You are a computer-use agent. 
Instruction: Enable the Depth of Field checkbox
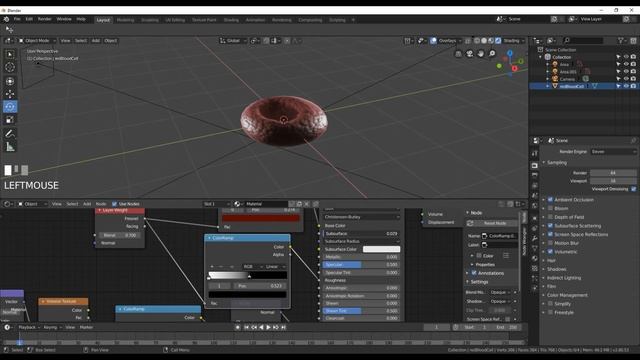(550, 217)
